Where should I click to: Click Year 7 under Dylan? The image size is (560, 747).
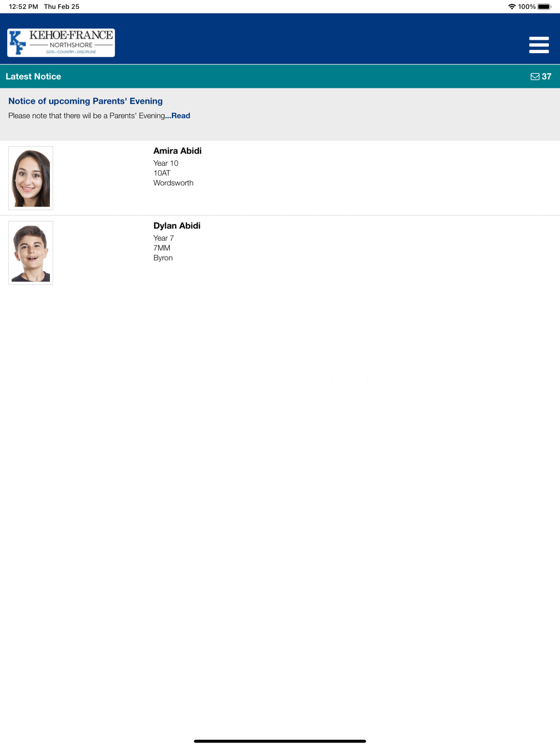coord(164,238)
